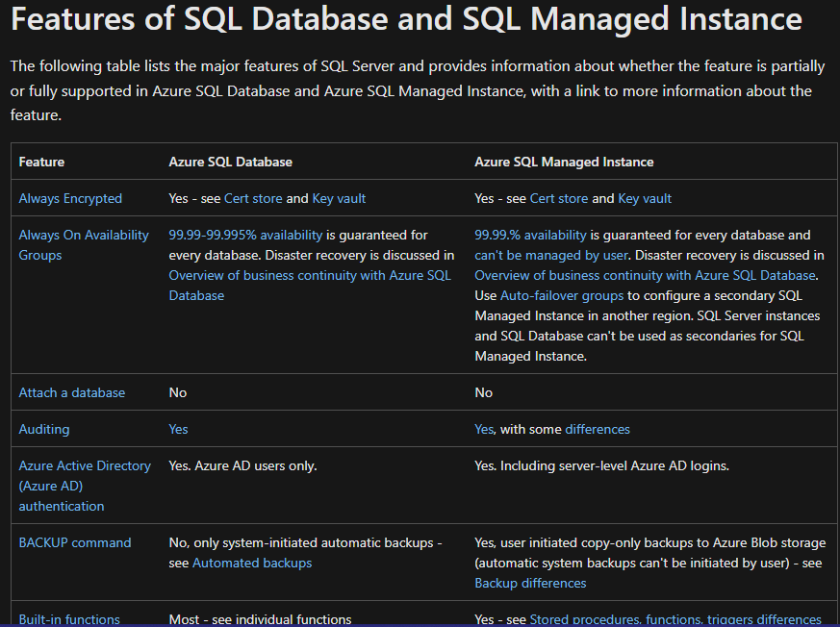This screenshot has height=627, width=840.
Task: Click the intro paragraph starting The following table lists
Action: point(418,90)
